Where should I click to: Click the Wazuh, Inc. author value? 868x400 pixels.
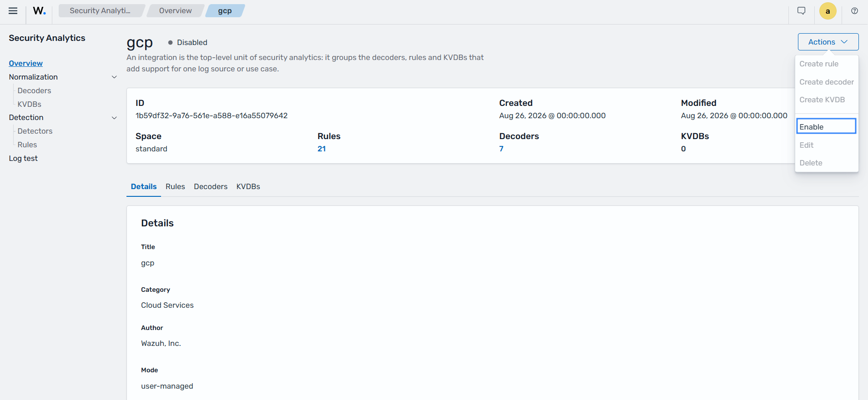[x=161, y=344]
